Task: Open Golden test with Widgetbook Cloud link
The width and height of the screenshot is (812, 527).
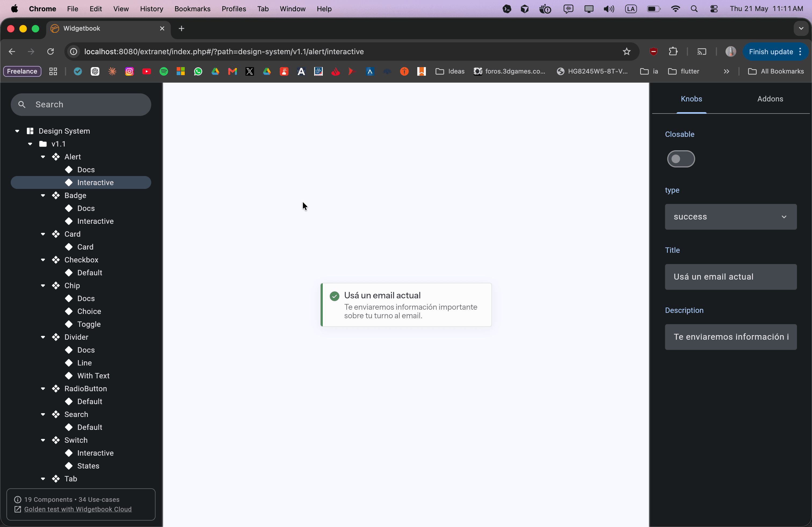Action: point(78,509)
